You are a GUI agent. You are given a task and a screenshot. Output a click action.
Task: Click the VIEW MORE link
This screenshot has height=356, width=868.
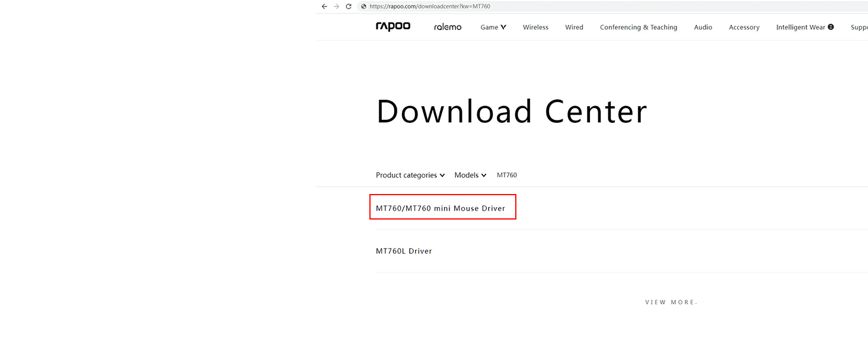click(671, 302)
